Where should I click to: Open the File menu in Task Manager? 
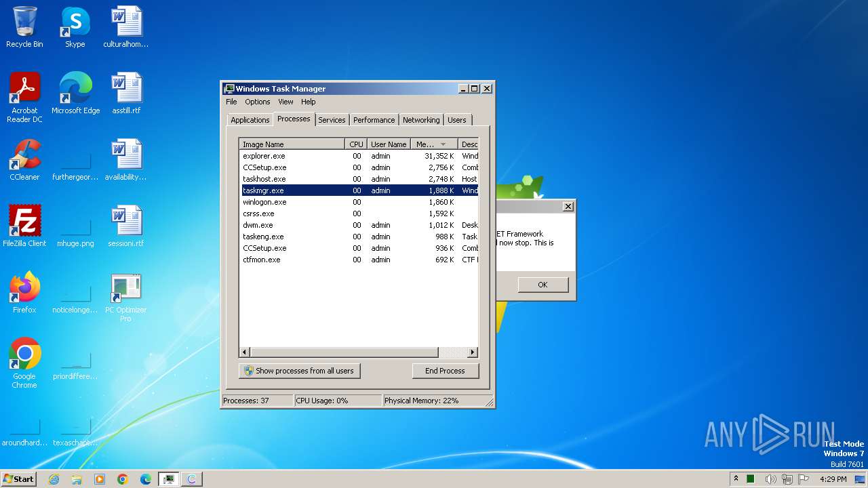point(231,102)
